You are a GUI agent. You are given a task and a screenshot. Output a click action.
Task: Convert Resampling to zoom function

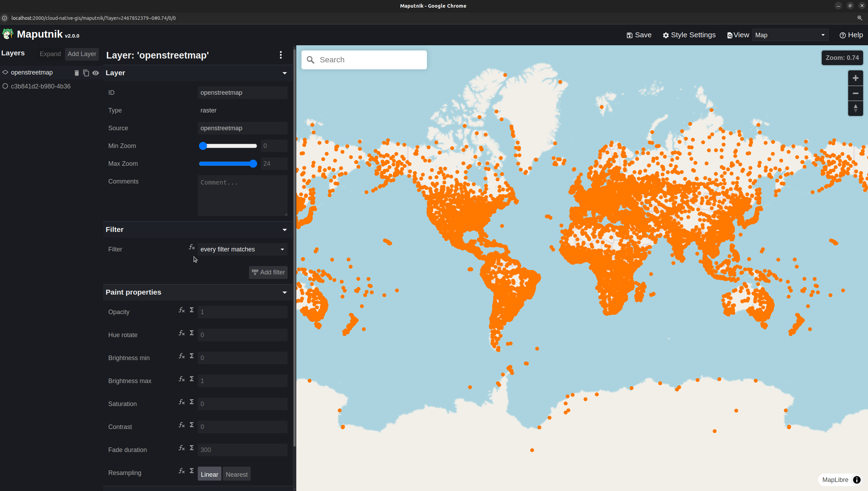coord(181,471)
